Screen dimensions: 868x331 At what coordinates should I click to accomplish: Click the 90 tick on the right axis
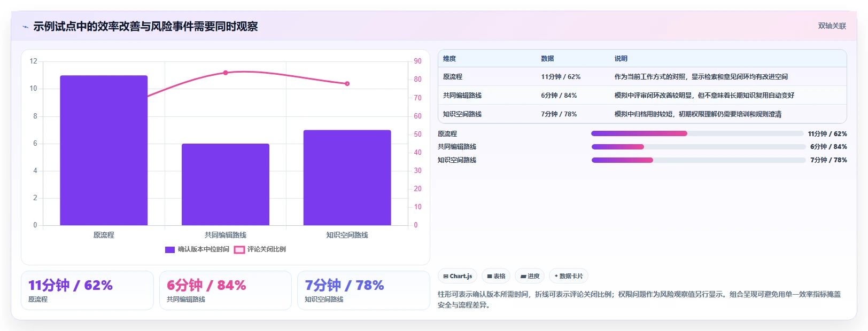tap(417, 61)
